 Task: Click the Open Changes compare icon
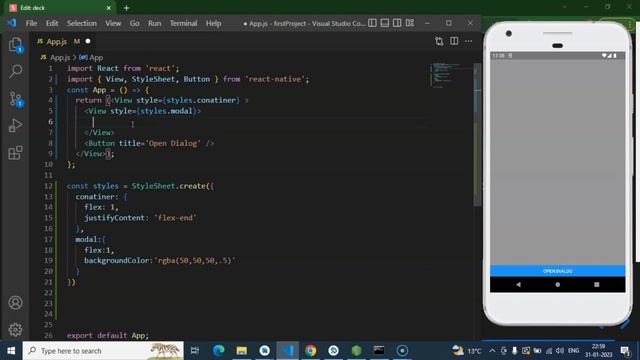point(439,41)
